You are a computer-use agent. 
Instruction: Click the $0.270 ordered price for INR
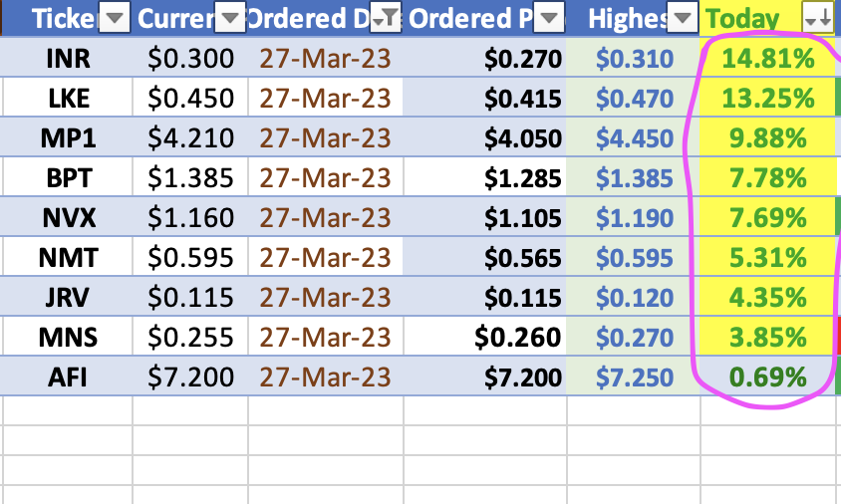(485, 58)
